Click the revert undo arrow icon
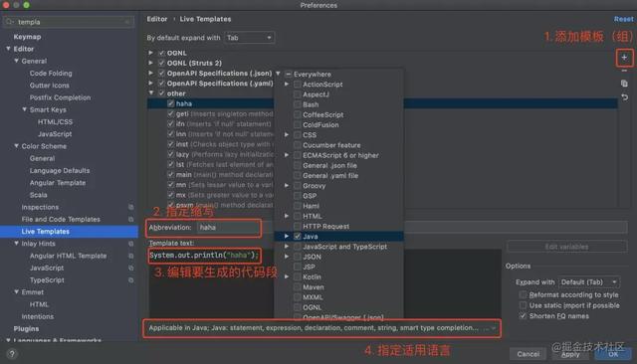 pos(624,97)
